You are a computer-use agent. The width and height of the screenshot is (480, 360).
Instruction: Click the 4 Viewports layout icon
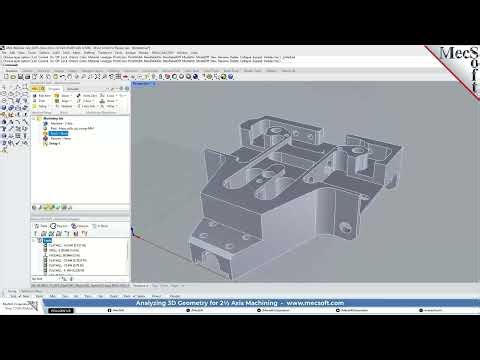coord(118,77)
